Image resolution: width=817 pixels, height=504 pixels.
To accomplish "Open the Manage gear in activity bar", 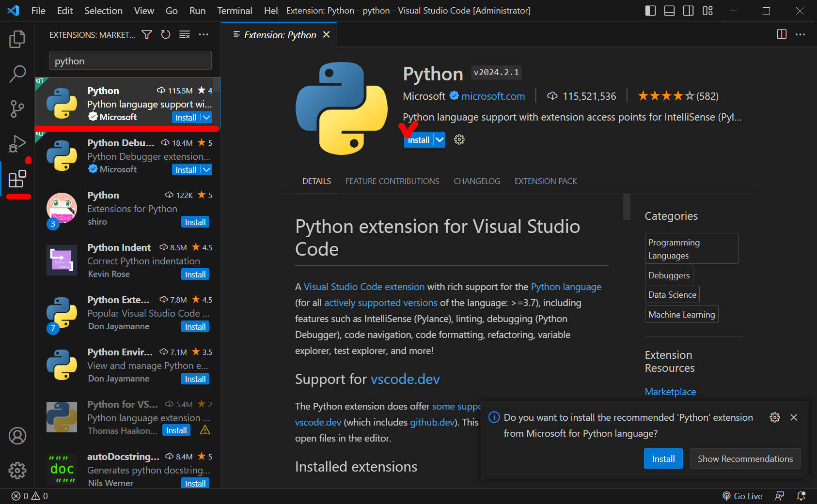I will pyautogui.click(x=17, y=470).
